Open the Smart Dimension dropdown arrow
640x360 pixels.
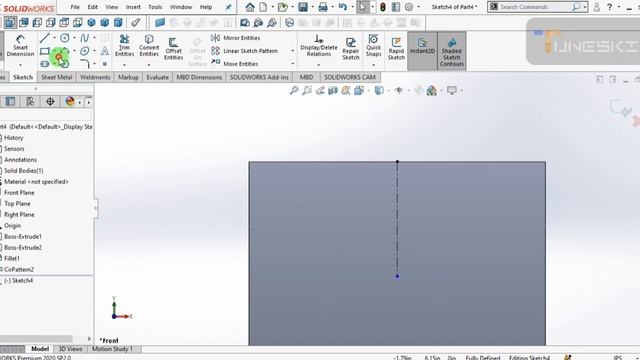click(x=20, y=65)
